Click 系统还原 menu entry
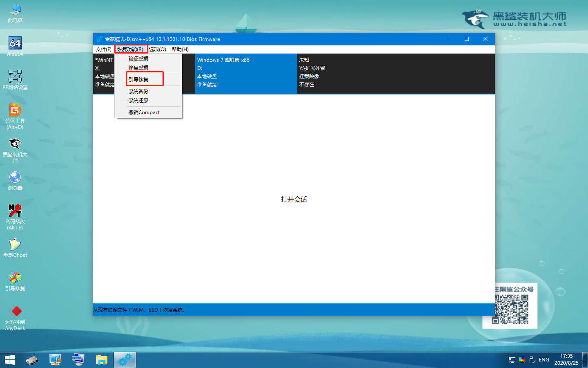 pyautogui.click(x=139, y=101)
